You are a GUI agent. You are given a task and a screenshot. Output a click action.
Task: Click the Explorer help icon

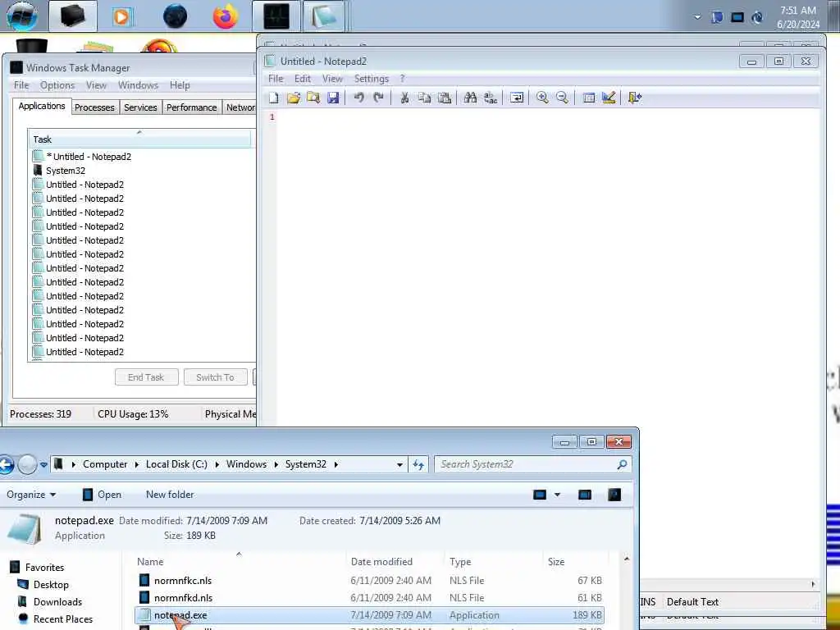(614, 495)
